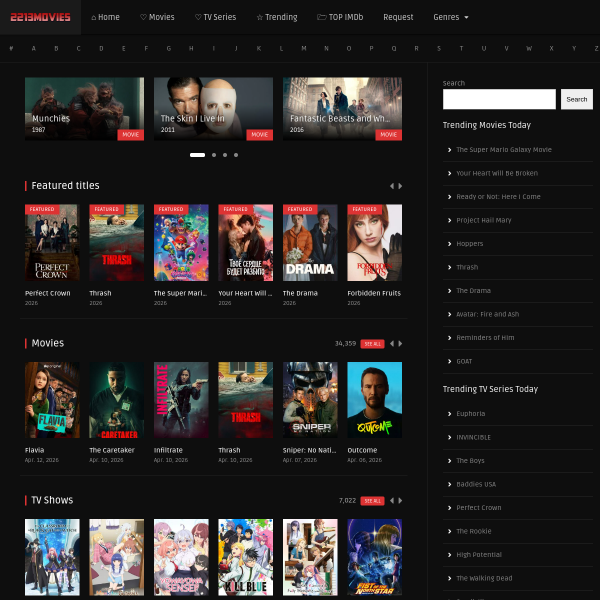600x600 pixels.
Task: Click See All button for Movies
Action: 372,344
